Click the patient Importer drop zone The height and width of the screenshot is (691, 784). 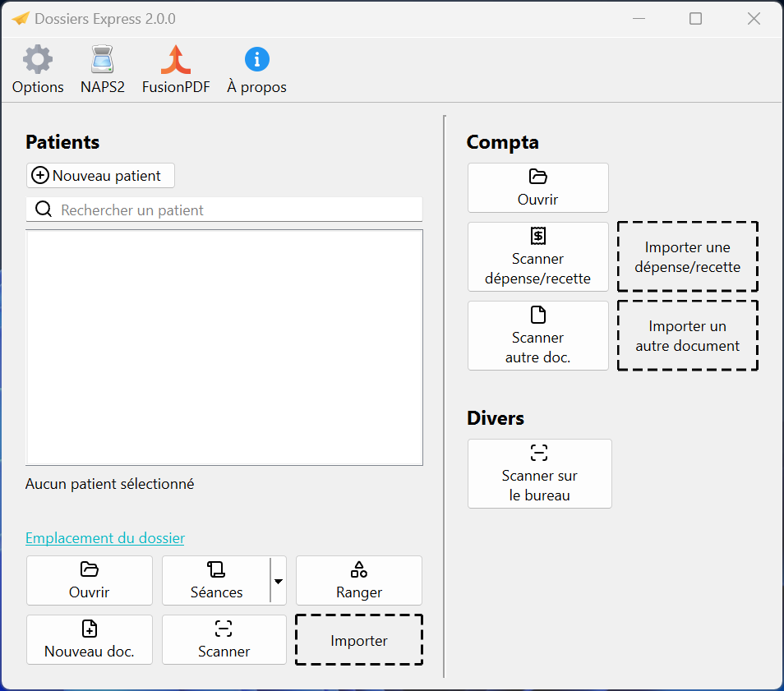tap(358, 640)
